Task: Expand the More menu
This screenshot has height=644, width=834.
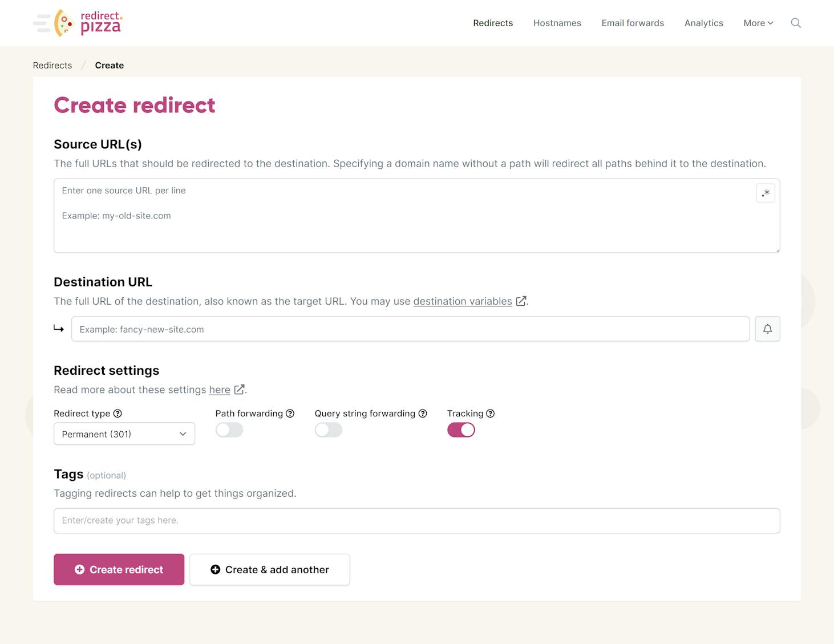Action: click(758, 23)
